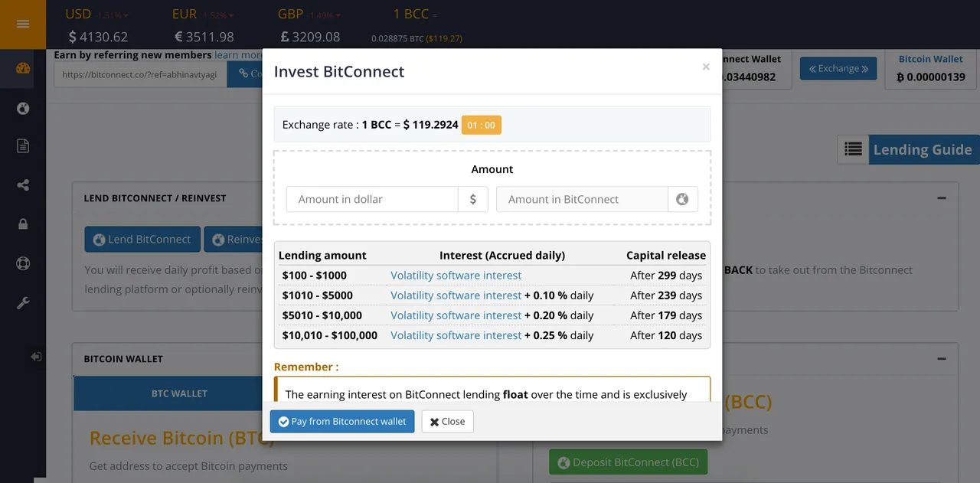Open the hamburger menu

click(23, 24)
